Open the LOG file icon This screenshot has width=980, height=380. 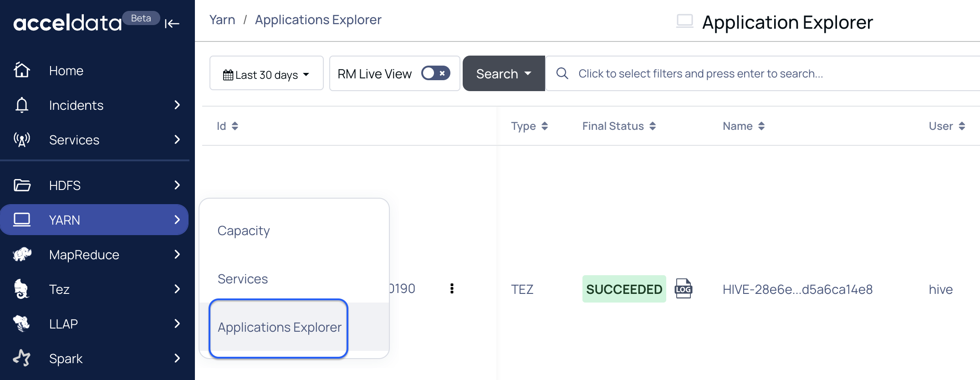coord(683,289)
